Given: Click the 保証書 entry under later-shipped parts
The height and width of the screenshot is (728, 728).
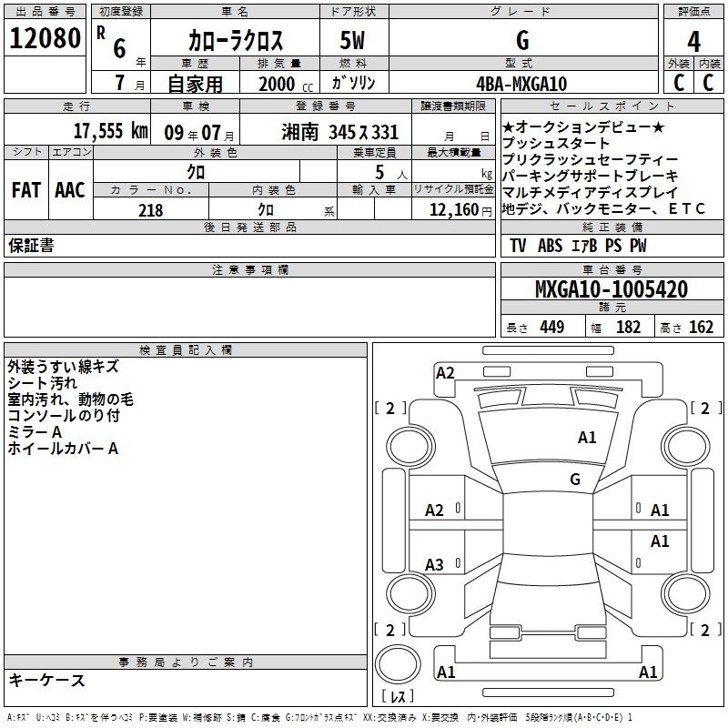Looking at the screenshot, I should (x=31, y=246).
